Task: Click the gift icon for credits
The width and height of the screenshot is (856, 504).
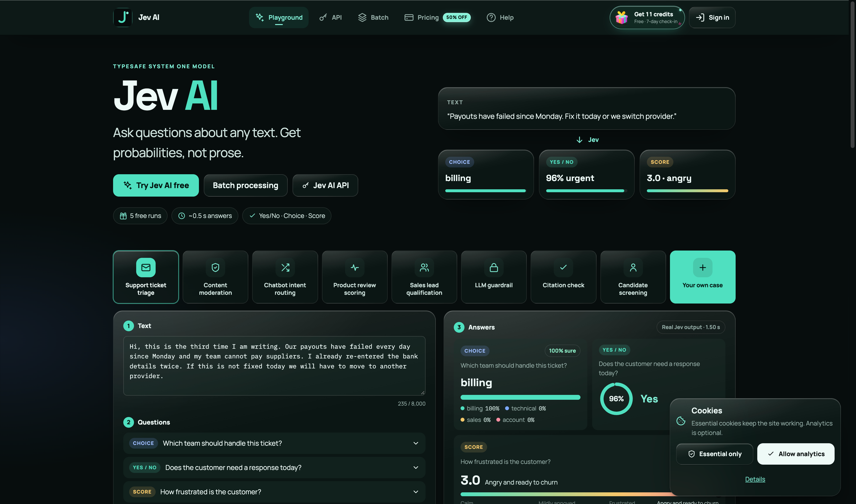Action: coord(622,17)
